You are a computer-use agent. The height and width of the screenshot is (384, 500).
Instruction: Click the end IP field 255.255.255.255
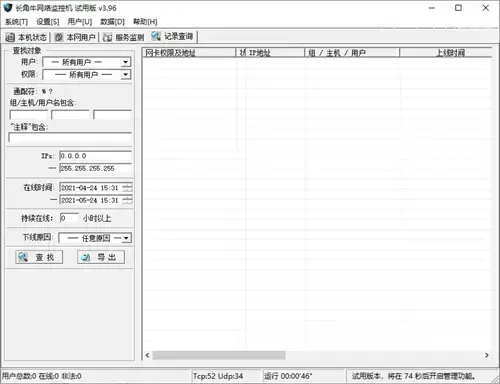click(x=95, y=168)
